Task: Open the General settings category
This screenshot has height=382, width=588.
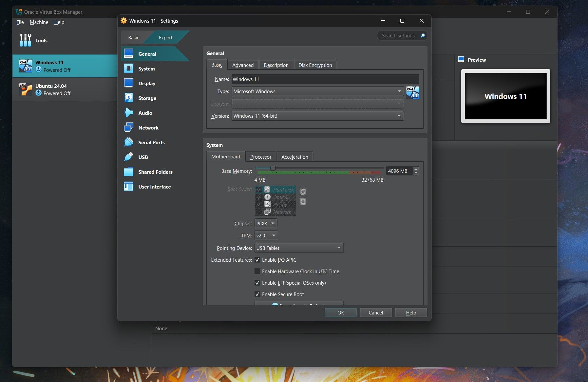Action: click(x=155, y=54)
